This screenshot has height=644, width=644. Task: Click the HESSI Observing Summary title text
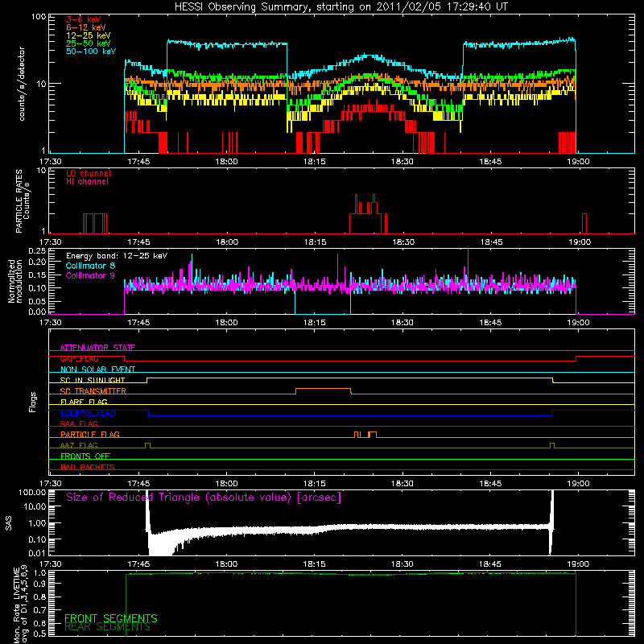(x=341, y=7)
